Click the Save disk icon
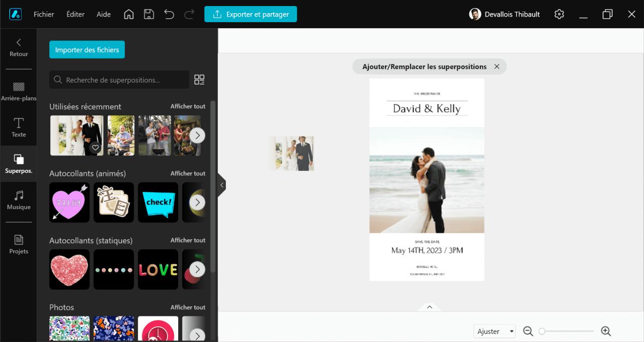 point(149,14)
